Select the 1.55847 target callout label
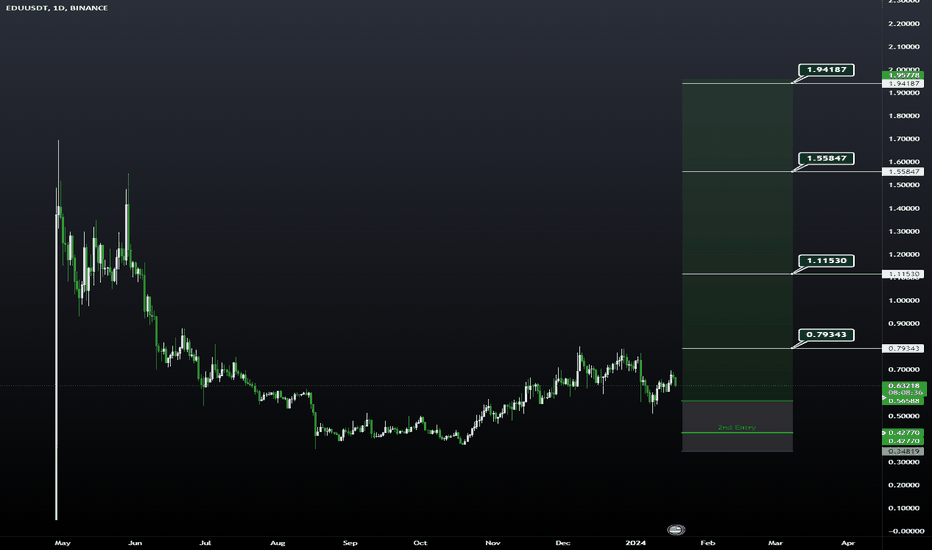This screenshot has width=932, height=550. (826, 158)
